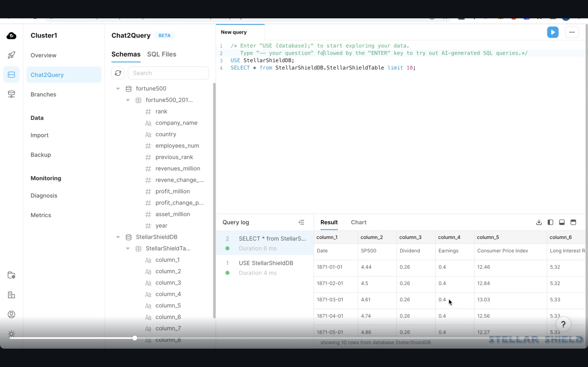Collapse the fortune500 database node

118,89
